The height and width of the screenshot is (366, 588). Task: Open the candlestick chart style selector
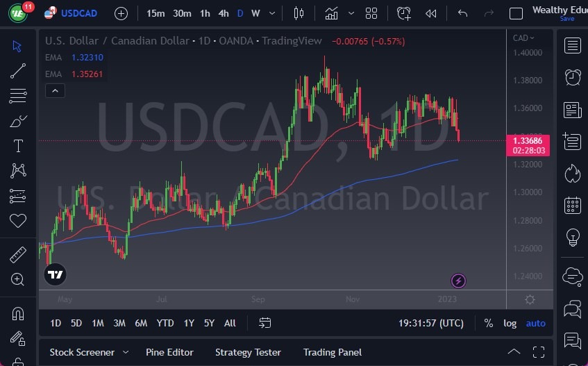(x=299, y=13)
